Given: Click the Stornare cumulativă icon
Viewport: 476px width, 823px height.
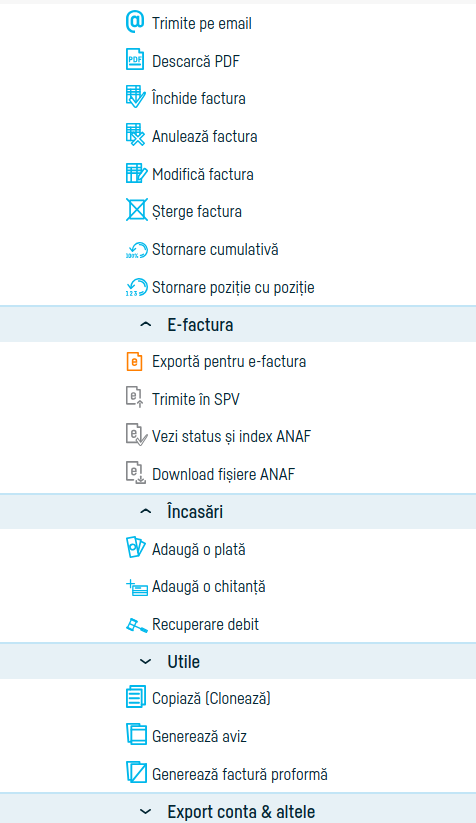Looking at the screenshot, I should [136, 249].
